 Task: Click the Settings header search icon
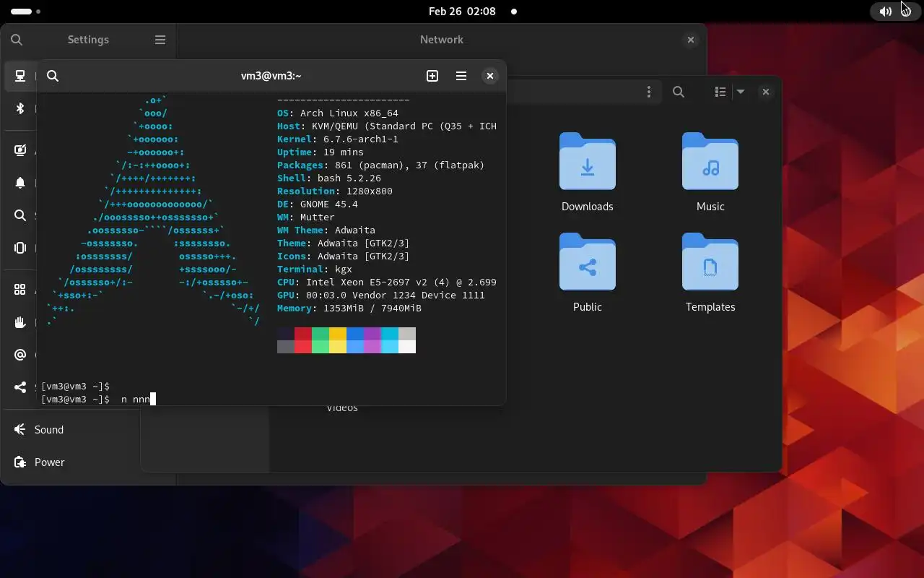(17, 40)
